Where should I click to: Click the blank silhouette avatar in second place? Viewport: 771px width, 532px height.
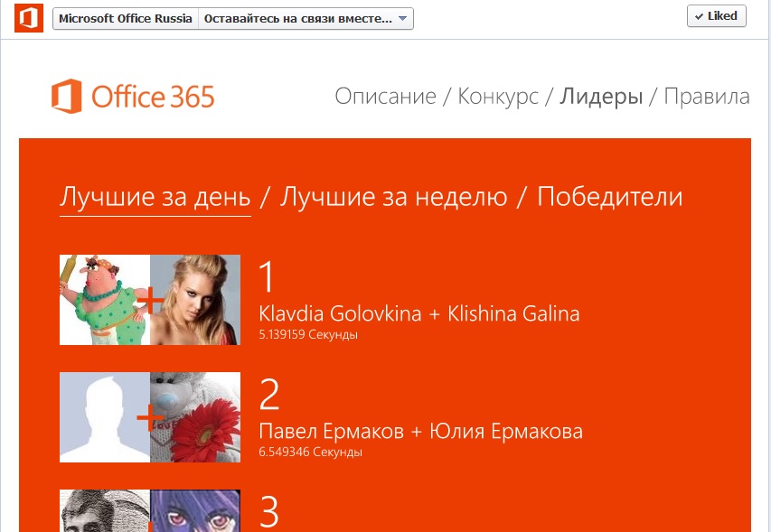click(x=104, y=417)
